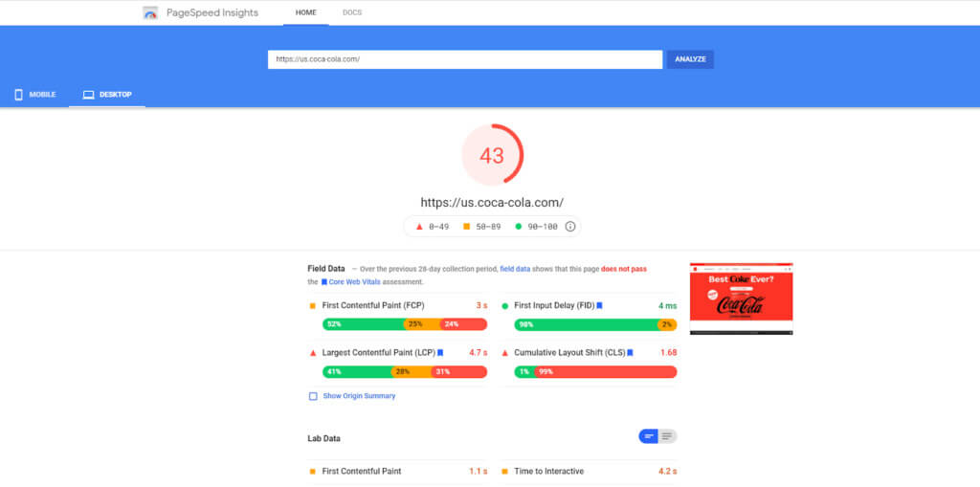Click the 4.2 s Time to Interactive value
Viewport: 980px width, 487px height.
point(667,472)
